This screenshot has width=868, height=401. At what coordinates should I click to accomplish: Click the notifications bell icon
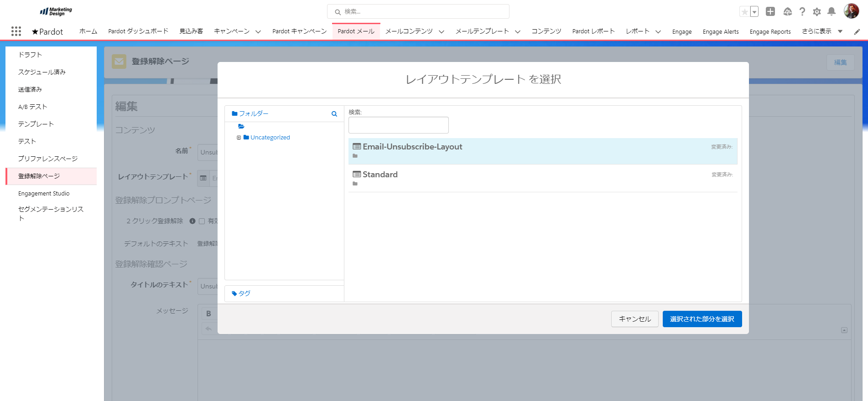click(832, 12)
